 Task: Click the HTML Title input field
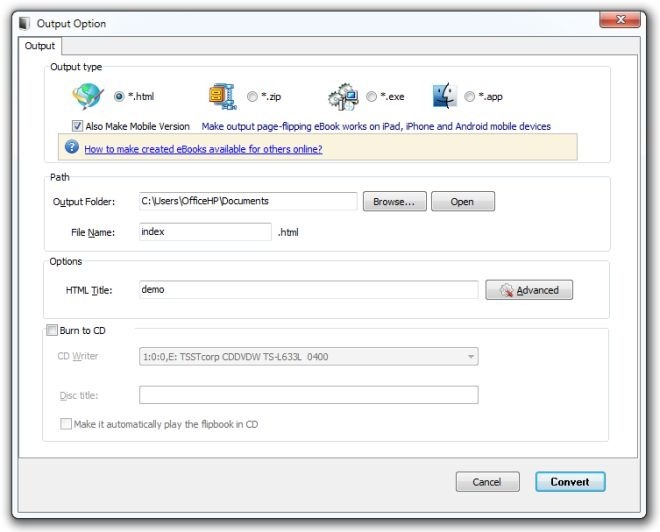309,290
